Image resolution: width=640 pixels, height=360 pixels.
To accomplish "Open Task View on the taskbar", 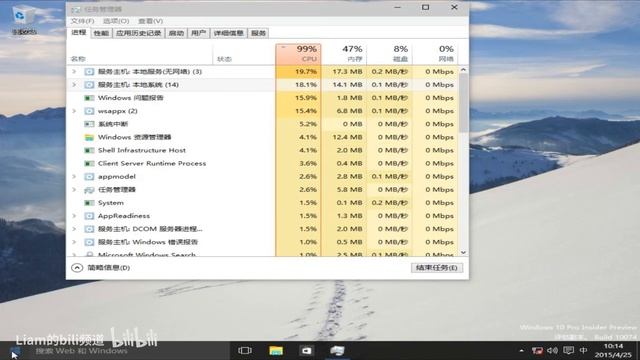I will click(245, 351).
